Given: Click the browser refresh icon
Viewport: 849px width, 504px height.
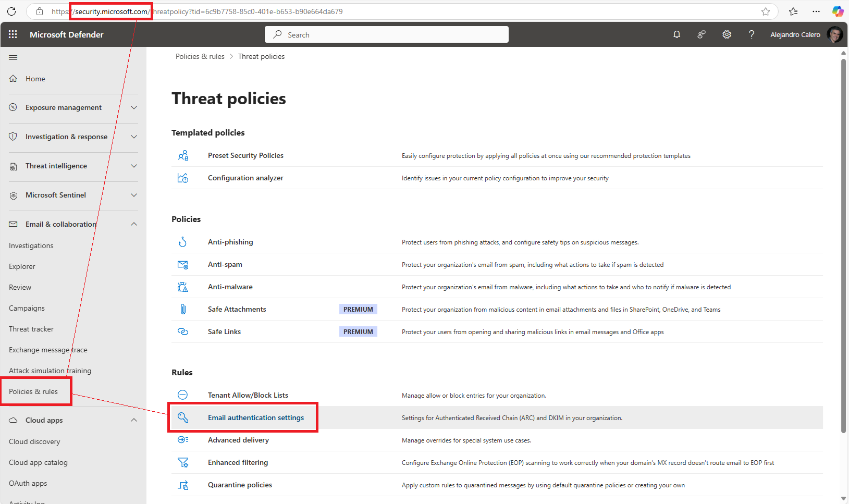Looking at the screenshot, I should (x=11, y=11).
